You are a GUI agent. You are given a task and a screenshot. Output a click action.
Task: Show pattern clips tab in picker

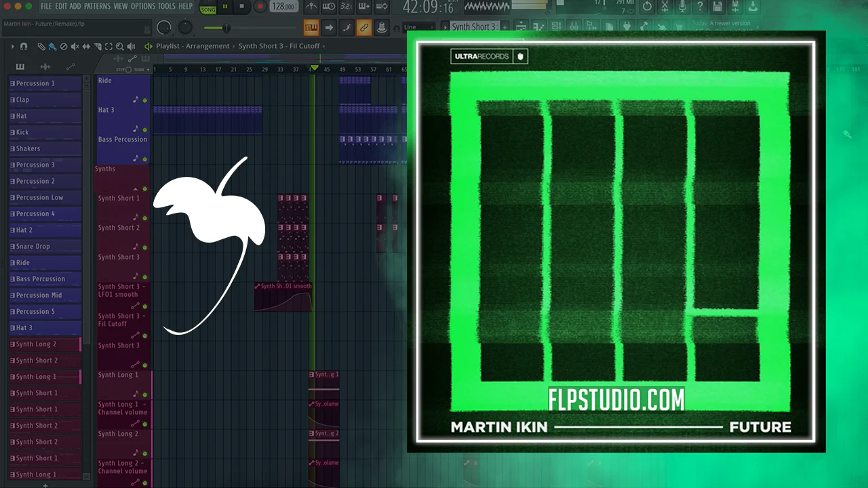[20, 66]
